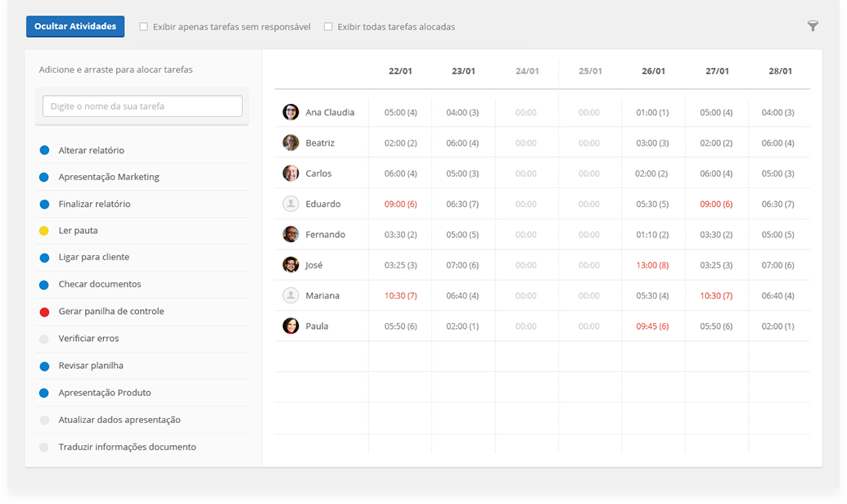Click the 23/01 date column header
The width and height of the screenshot is (847, 504).
463,70
